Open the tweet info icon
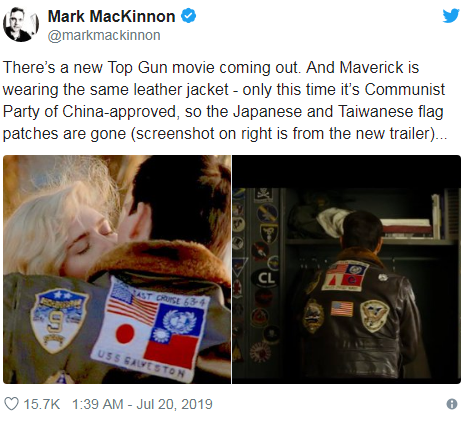The width and height of the screenshot is (463, 421). (452, 404)
